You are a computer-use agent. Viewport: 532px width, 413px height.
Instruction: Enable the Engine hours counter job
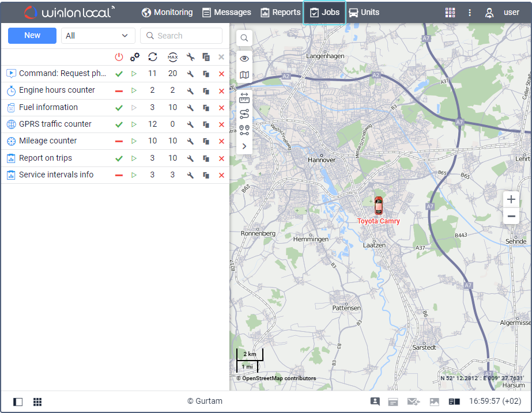click(119, 91)
